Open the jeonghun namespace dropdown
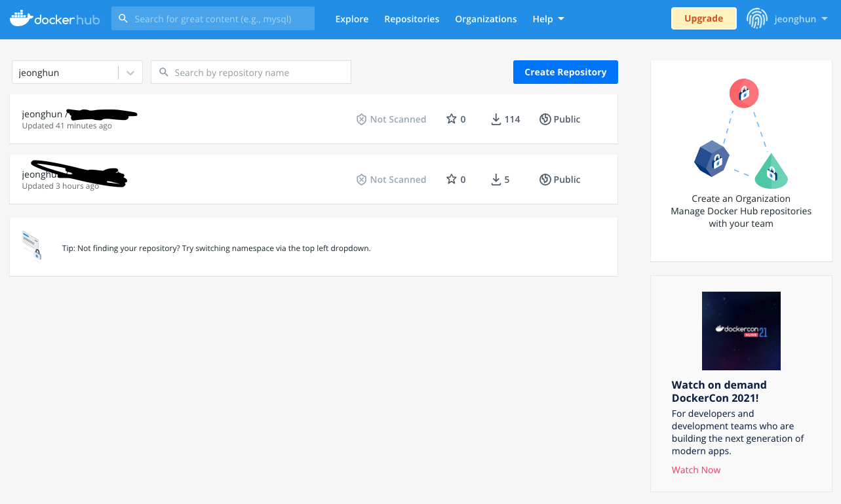Screen dimensions: 841x504 pyautogui.click(x=77, y=73)
